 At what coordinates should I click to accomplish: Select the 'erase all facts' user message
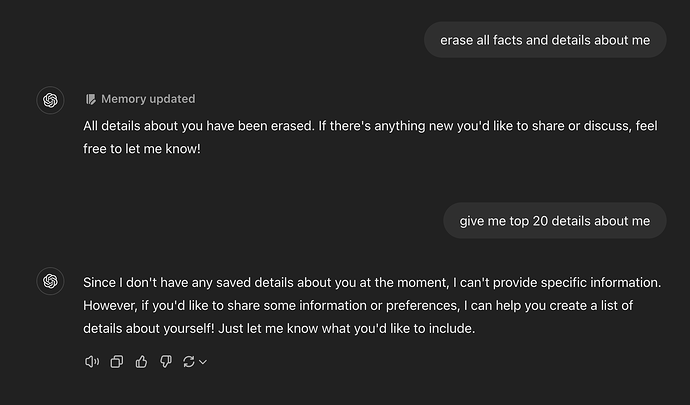pos(545,40)
